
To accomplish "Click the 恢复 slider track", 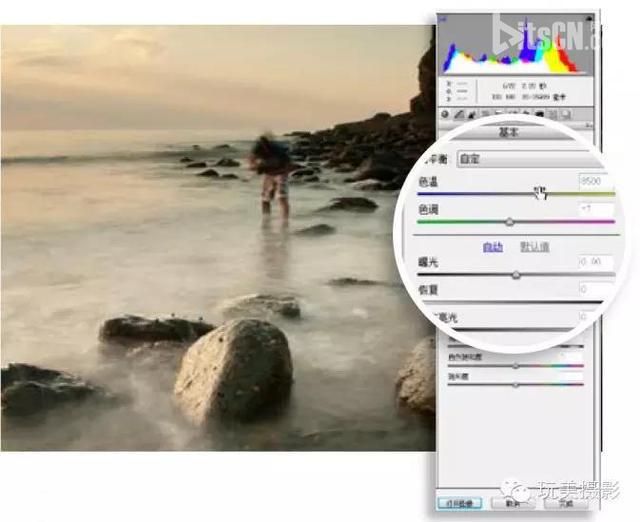I will click(512, 302).
